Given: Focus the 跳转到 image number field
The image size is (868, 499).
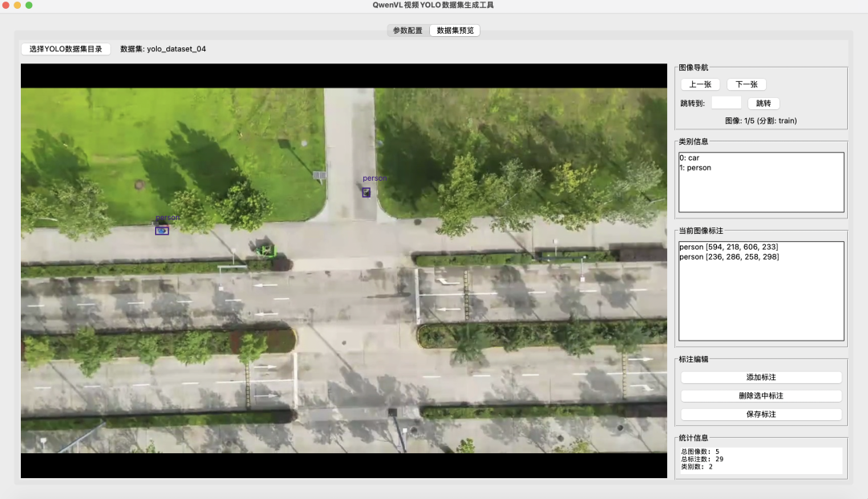Looking at the screenshot, I should [727, 103].
